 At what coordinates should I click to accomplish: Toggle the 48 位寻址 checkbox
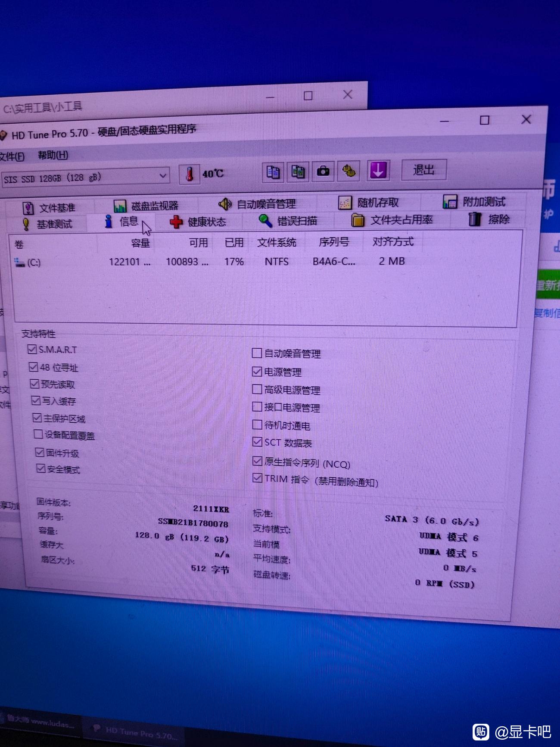[x=33, y=367]
